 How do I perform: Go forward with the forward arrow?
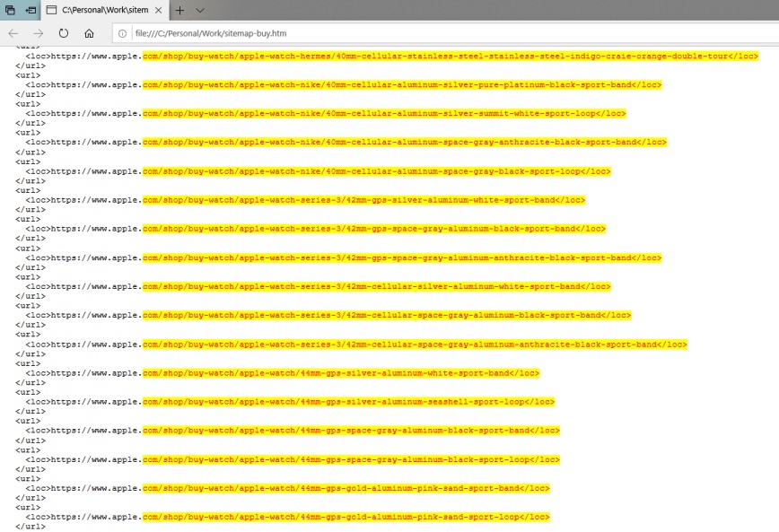click(39, 33)
